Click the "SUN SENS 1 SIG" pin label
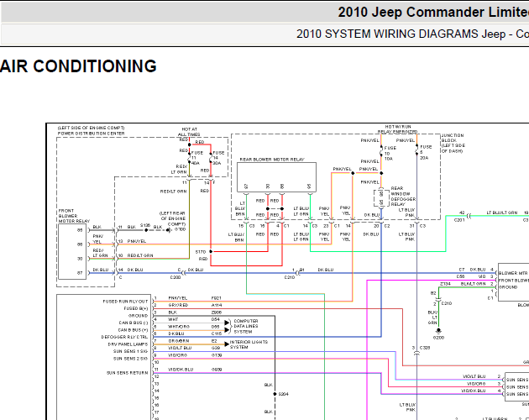The width and height of the screenshot is (529, 420). point(130,351)
